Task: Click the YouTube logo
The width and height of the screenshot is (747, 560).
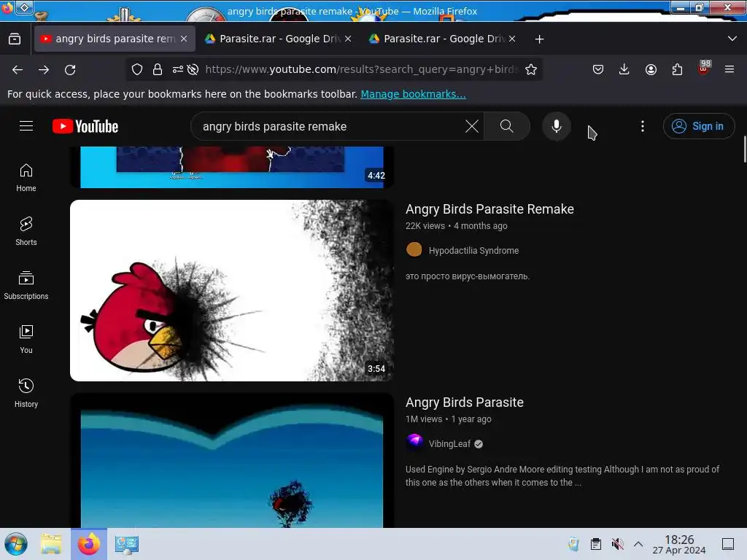Action: point(85,127)
